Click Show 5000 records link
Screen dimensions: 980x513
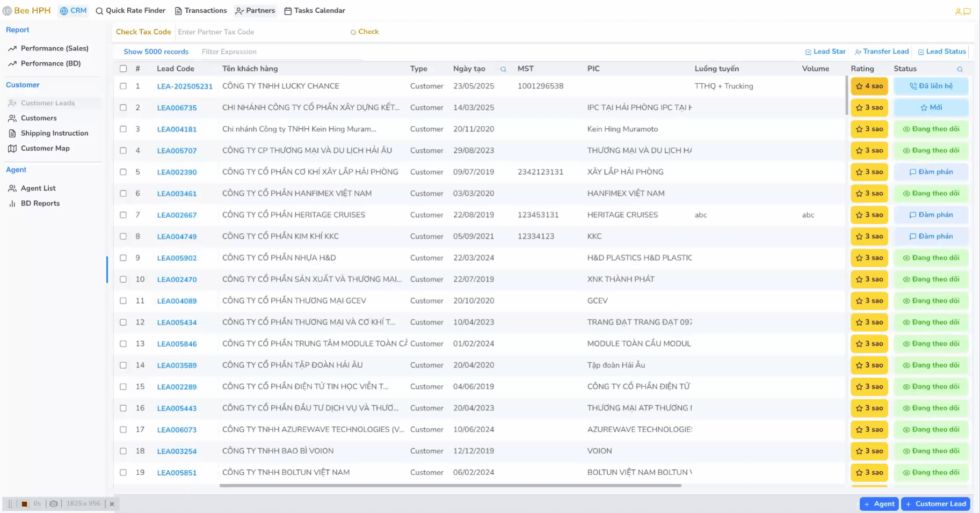point(156,52)
